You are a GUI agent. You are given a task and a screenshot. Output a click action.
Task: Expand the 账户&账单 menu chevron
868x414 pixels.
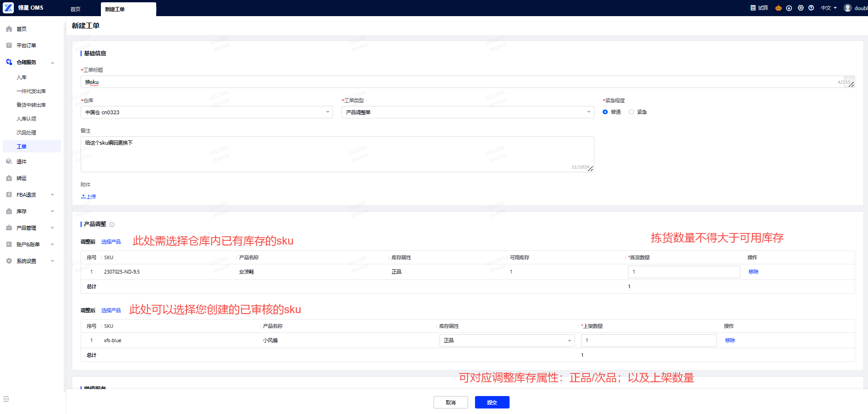coord(53,245)
